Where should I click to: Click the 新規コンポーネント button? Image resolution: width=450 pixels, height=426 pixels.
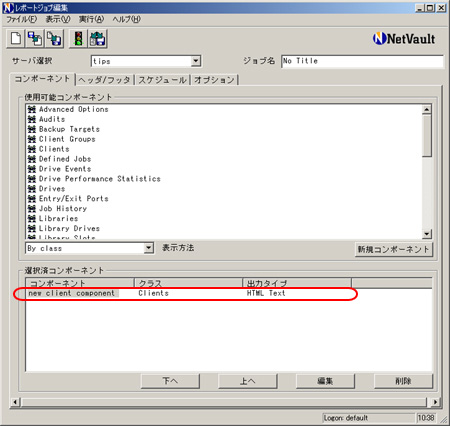pos(394,249)
